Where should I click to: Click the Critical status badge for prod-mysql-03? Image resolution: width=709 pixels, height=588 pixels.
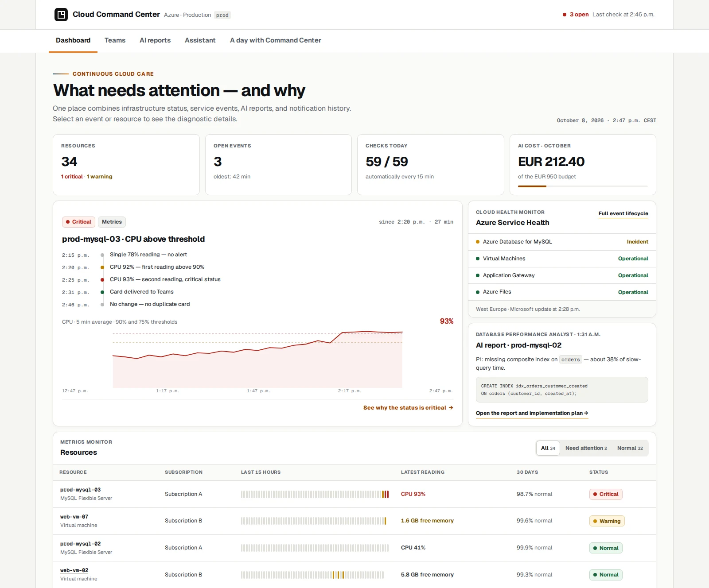pos(606,494)
